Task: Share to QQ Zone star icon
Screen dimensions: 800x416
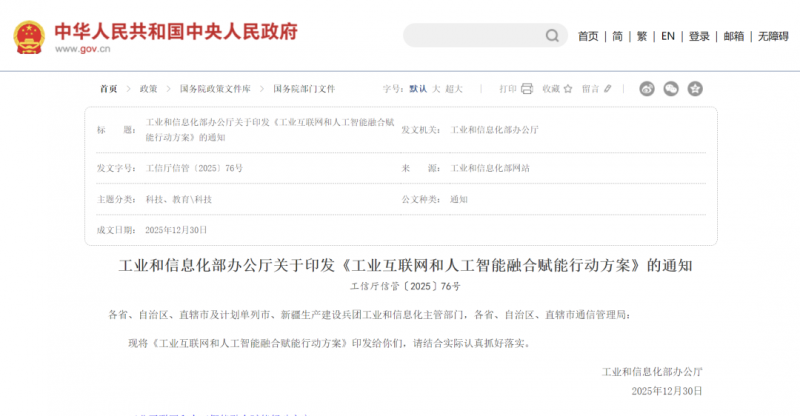Action: [x=695, y=88]
